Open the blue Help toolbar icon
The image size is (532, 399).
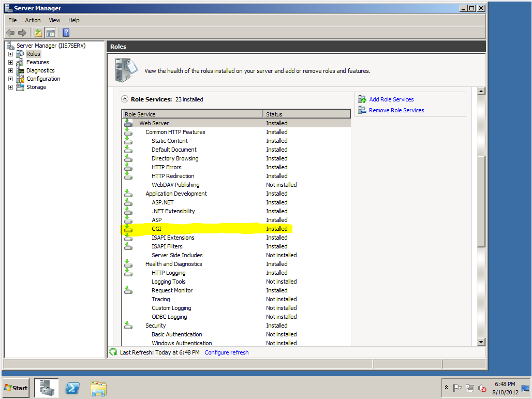point(66,33)
